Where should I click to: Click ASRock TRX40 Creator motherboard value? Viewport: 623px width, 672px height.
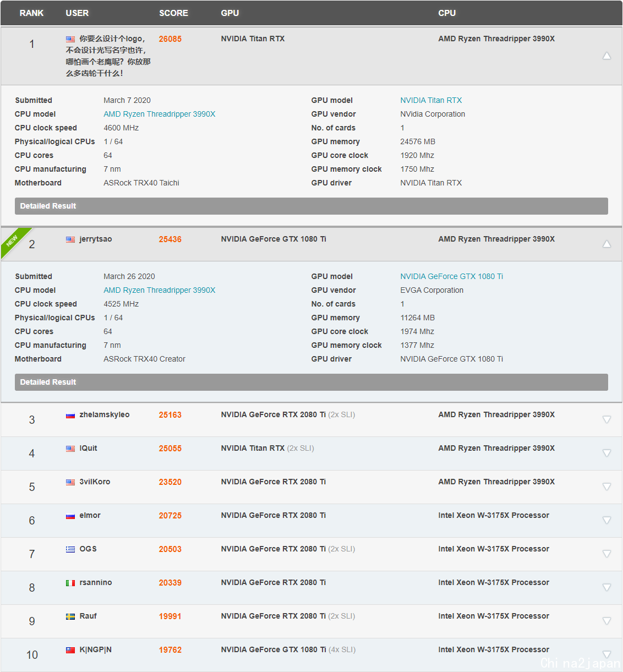click(145, 359)
